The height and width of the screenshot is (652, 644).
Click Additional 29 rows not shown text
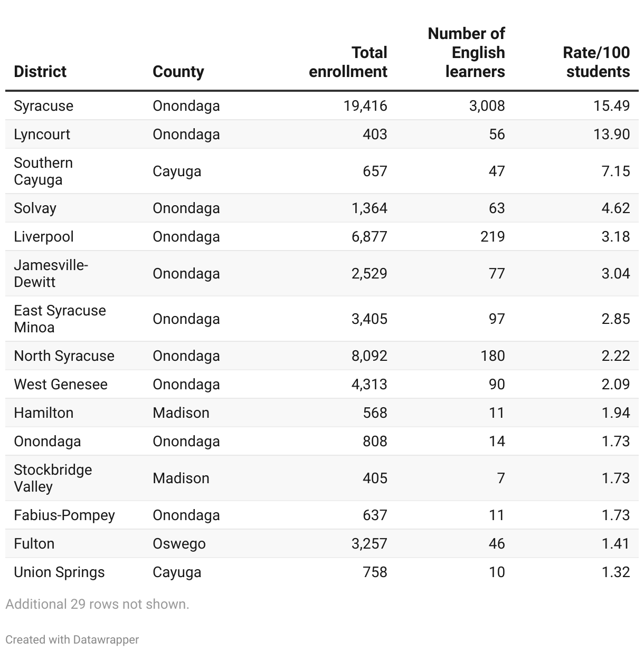[97, 604]
